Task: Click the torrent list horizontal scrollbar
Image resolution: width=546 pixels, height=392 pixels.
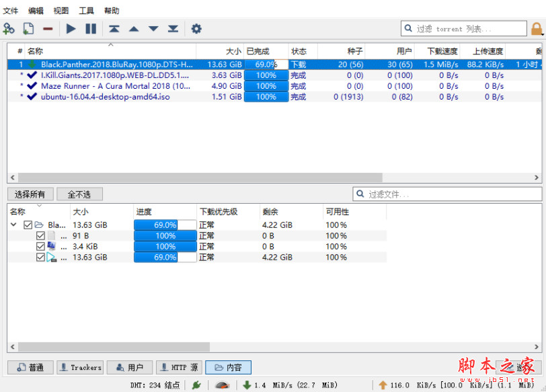Action: point(200,178)
